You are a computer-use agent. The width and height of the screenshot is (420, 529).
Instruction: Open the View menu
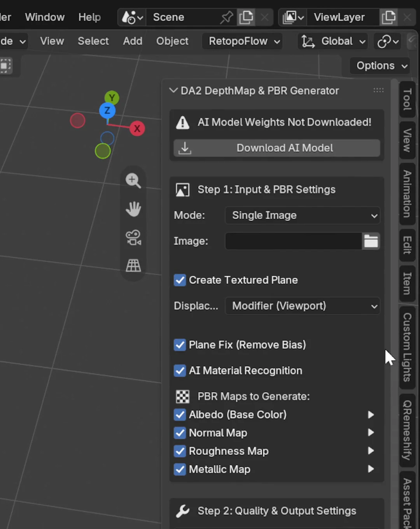52,41
